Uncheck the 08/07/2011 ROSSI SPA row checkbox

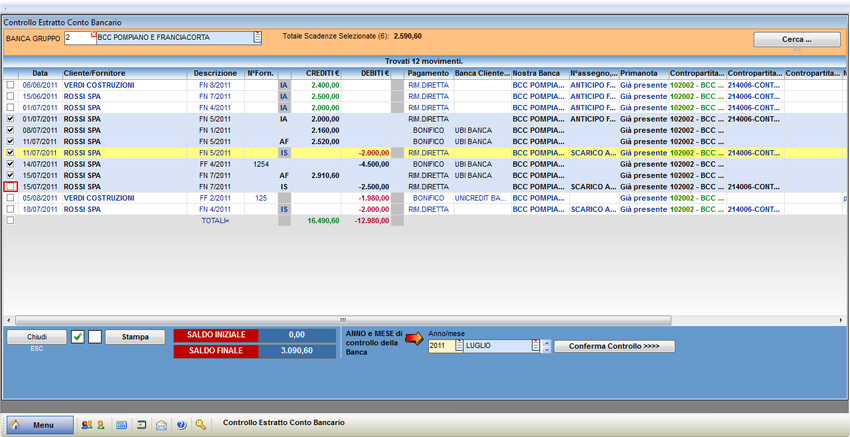tap(11, 130)
